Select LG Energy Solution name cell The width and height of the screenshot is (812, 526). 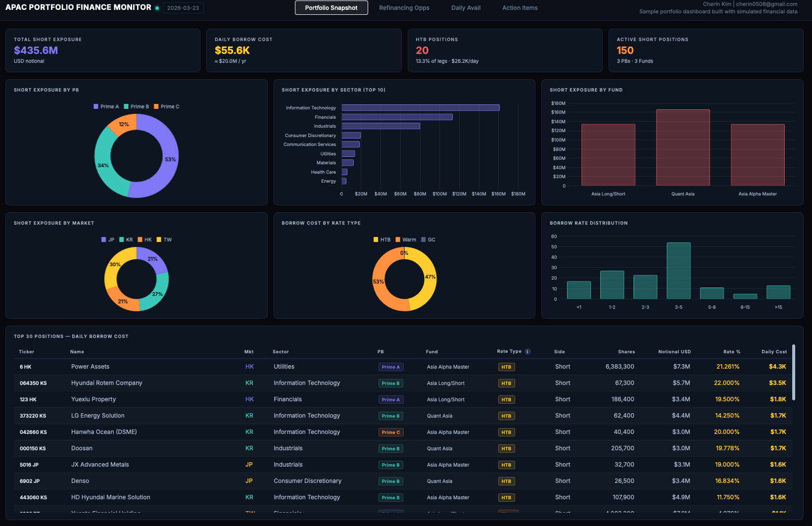coord(97,416)
